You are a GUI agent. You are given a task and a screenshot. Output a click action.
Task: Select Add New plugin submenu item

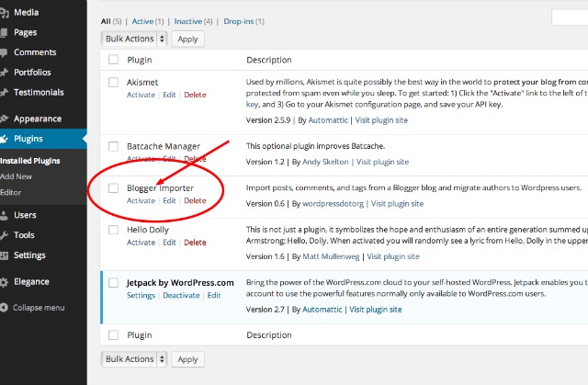[17, 176]
